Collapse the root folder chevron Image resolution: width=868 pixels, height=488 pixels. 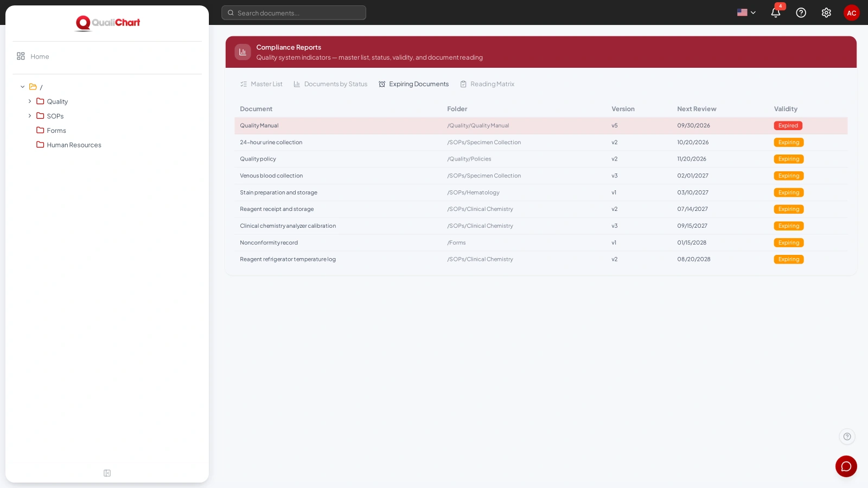click(x=23, y=87)
